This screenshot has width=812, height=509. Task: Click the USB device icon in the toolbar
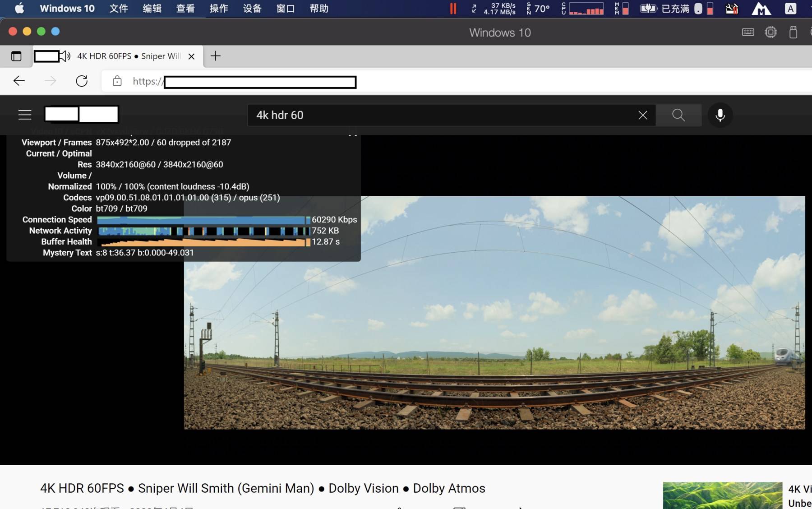794,32
